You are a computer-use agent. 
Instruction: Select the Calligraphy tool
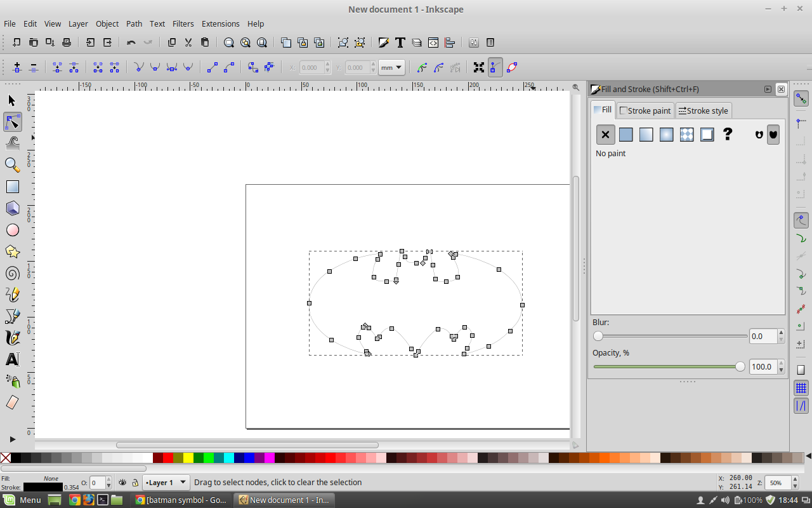(12, 338)
